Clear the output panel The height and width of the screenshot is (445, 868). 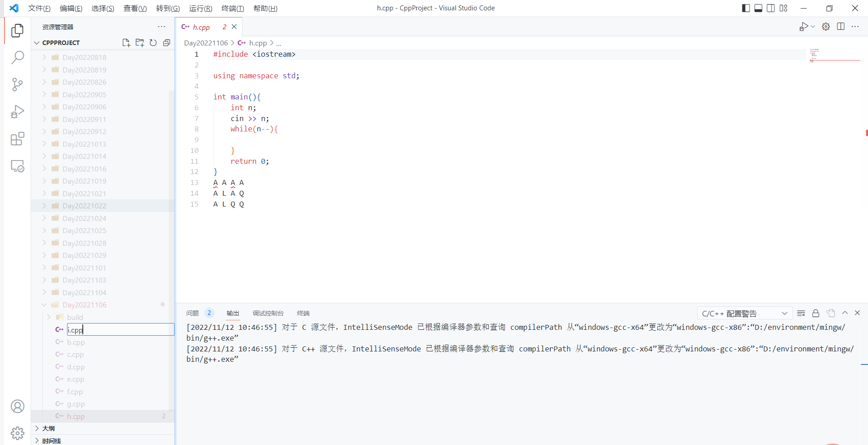(x=801, y=313)
